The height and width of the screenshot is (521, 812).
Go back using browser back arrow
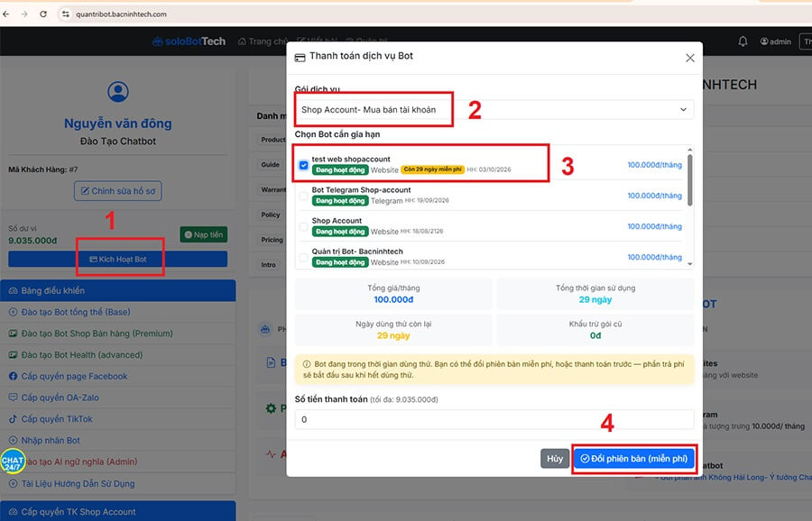point(6,14)
